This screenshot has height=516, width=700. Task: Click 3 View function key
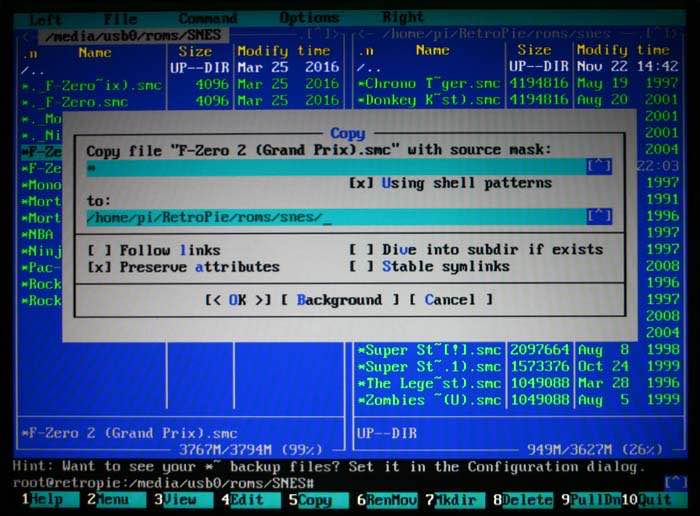click(184, 499)
